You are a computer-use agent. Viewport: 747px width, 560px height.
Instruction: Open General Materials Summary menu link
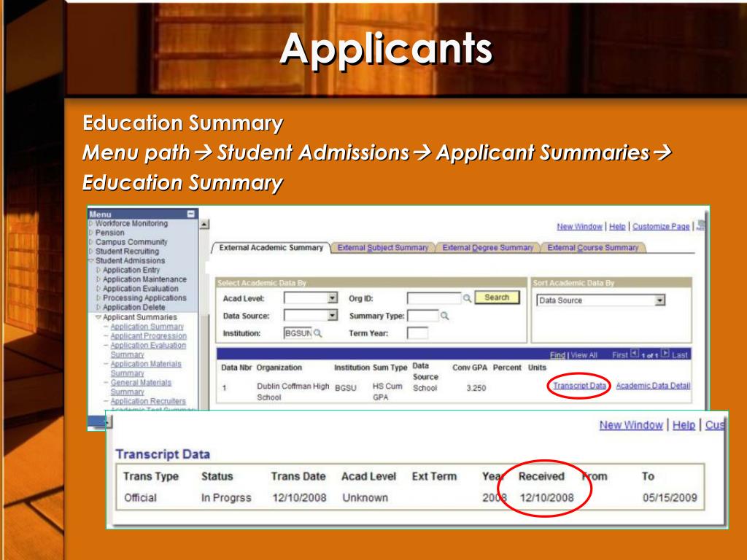coord(141,387)
